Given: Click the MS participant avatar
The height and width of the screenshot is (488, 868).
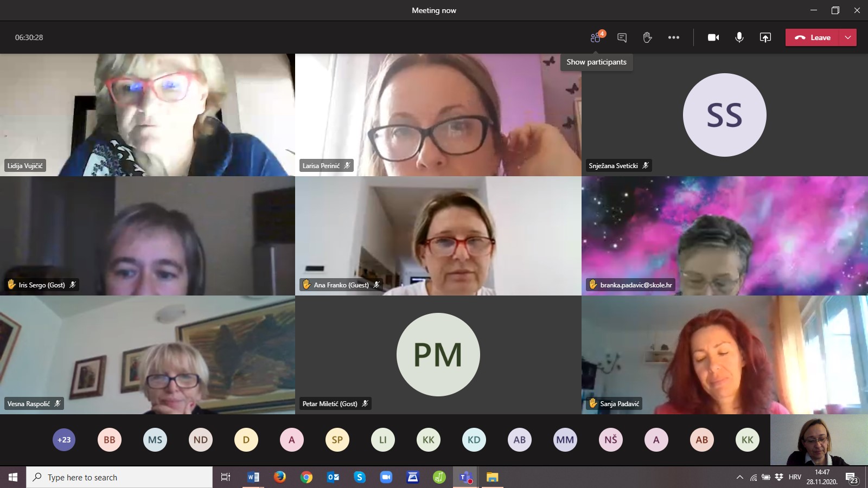Looking at the screenshot, I should click(x=155, y=440).
